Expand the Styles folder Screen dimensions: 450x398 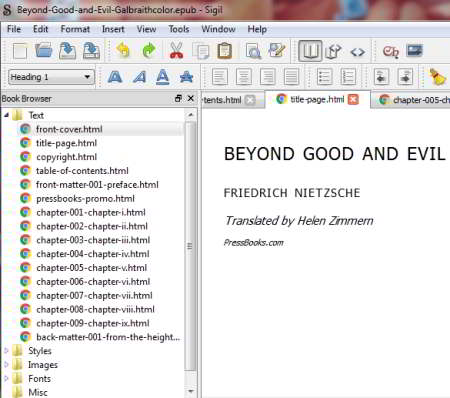click(x=6, y=351)
